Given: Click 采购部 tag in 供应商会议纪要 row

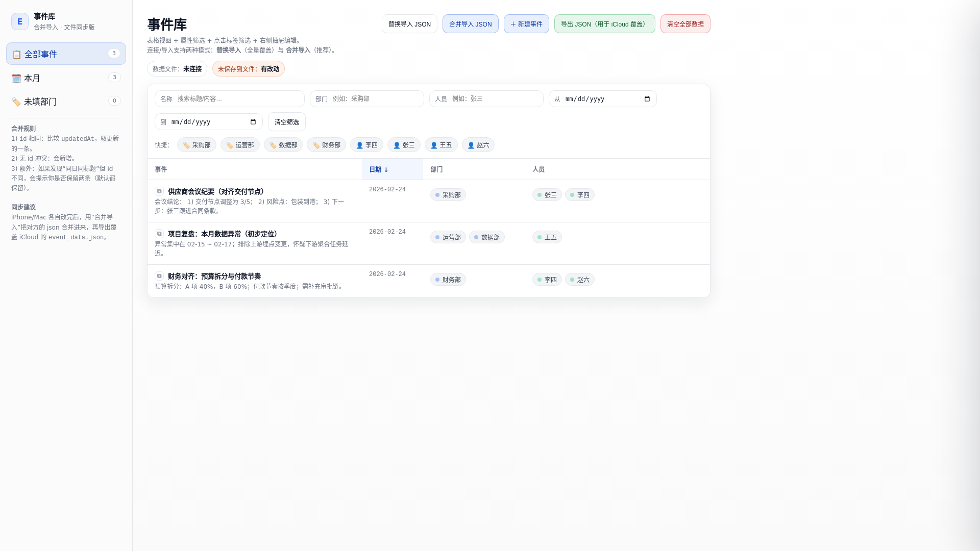Looking at the screenshot, I should tap(448, 195).
